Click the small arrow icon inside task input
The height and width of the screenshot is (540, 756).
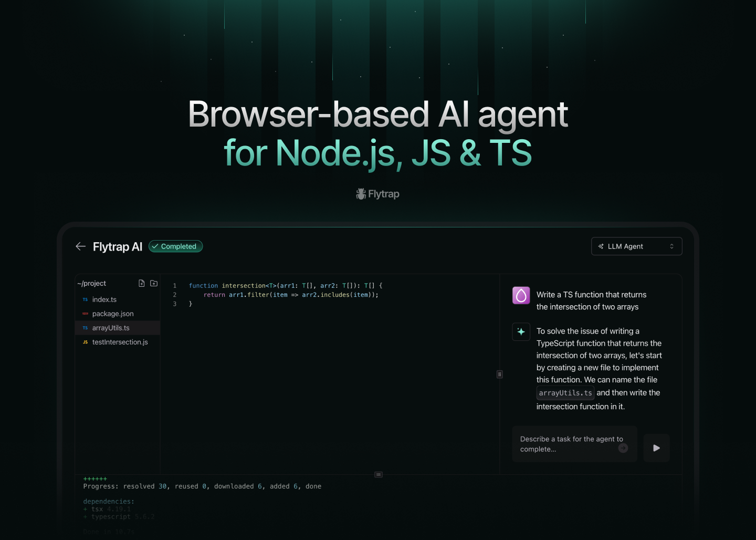pos(623,448)
